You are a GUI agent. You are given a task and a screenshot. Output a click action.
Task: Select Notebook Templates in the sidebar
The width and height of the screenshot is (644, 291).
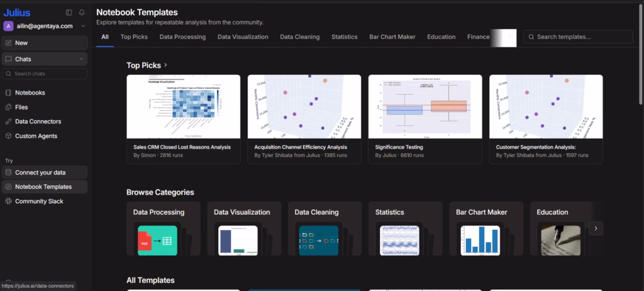[45, 187]
